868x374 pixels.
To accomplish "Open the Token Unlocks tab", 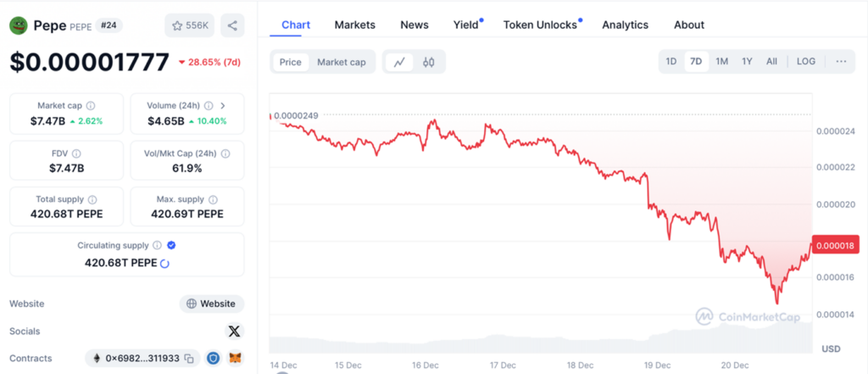I will (x=540, y=25).
